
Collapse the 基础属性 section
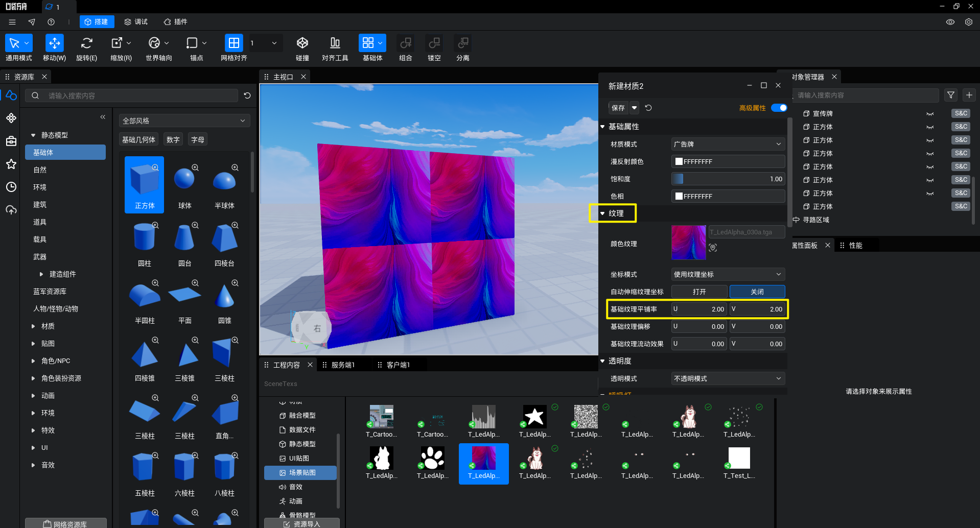coord(603,127)
